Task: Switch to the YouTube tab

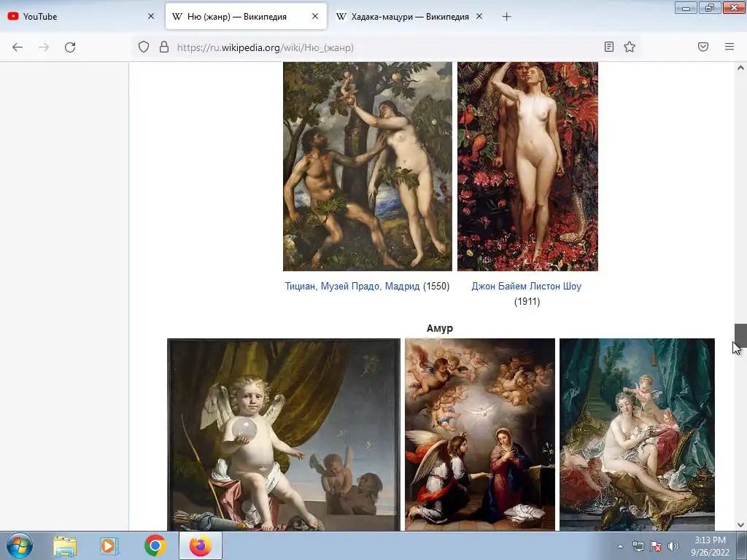Action: coord(81,16)
